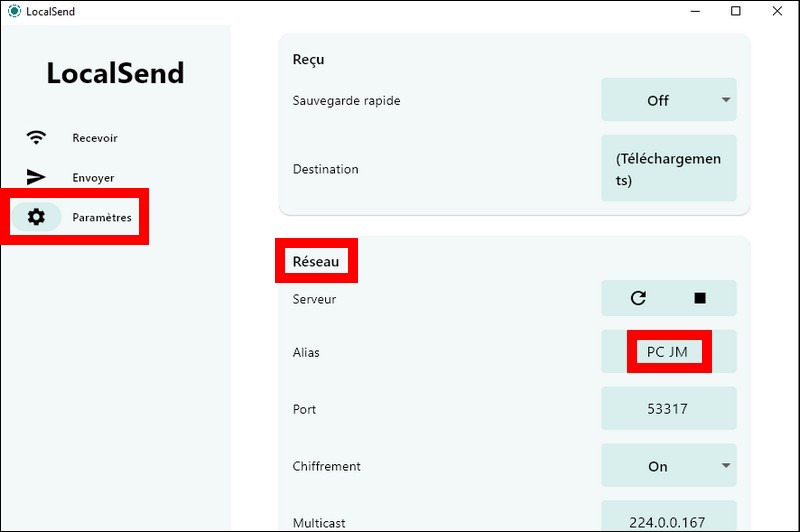Maximize the LocalSend window
The width and height of the screenshot is (800, 532).
[736, 11]
